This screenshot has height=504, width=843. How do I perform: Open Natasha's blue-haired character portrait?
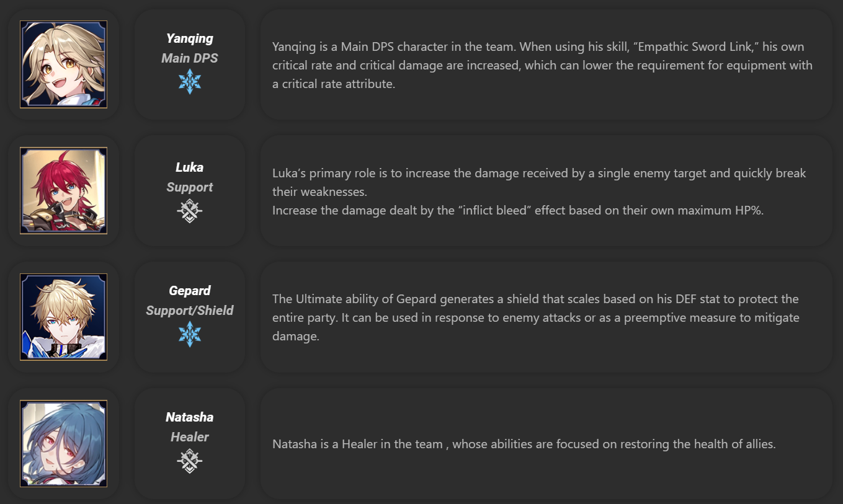(x=63, y=443)
